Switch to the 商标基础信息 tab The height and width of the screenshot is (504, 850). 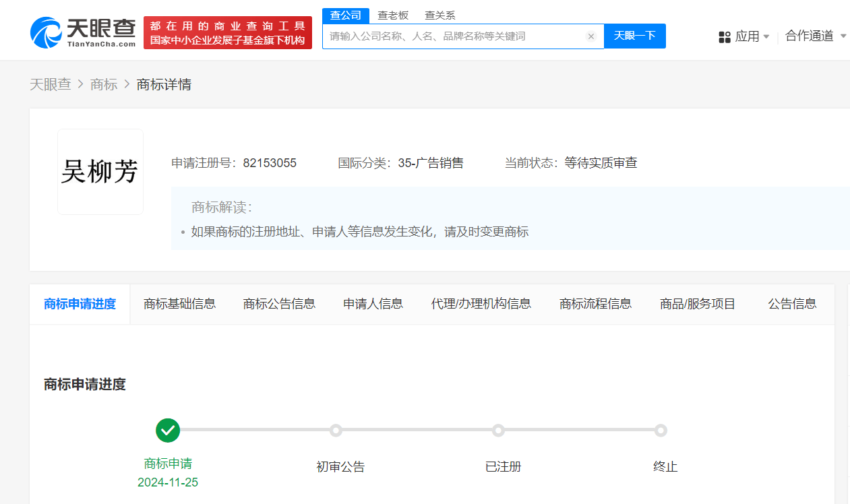pos(180,304)
